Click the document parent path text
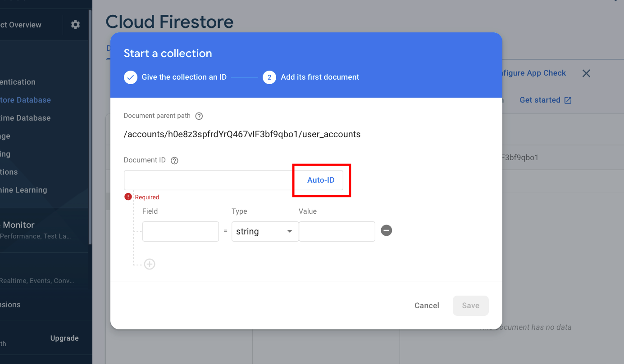This screenshot has width=624, height=364. pyautogui.click(x=242, y=134)
